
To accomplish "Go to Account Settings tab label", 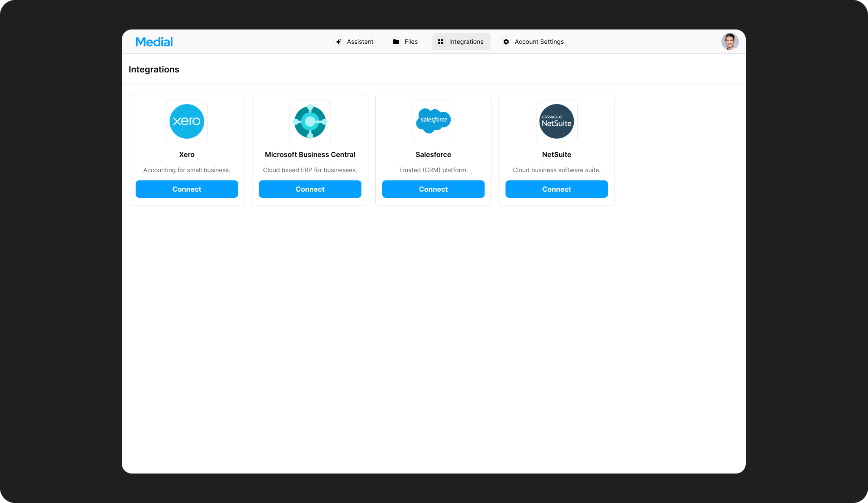I will [539, 42].
